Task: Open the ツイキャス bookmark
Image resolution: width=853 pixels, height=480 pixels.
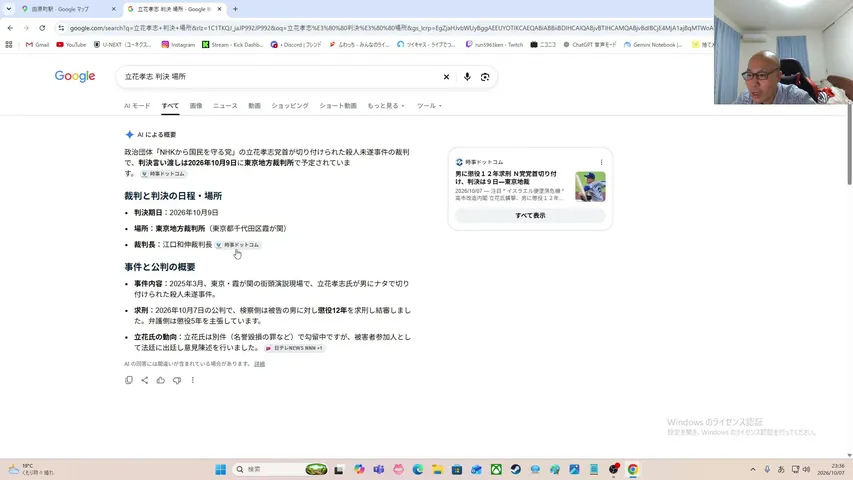Action: (426, 45)
